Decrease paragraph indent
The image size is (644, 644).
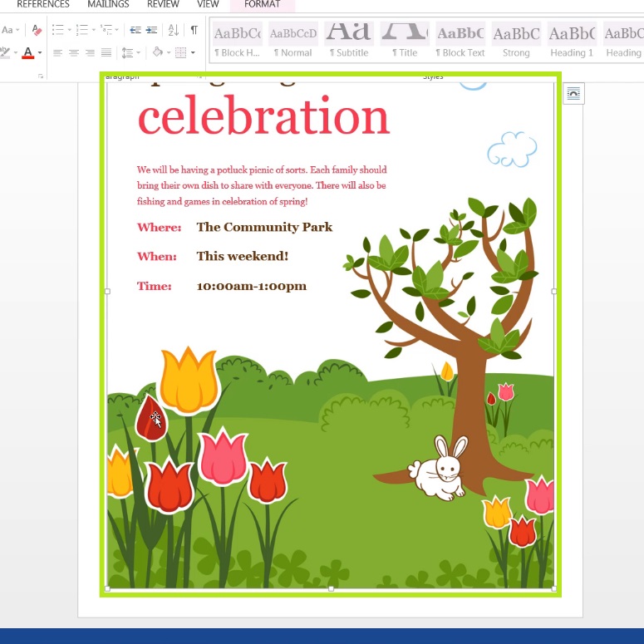click(x=135, y=30)
